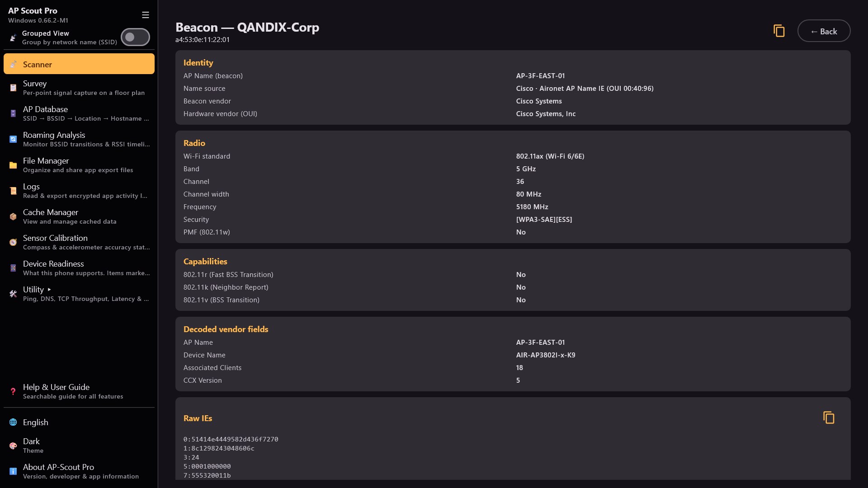Go back with the Back button
868x488 pixels.
click(x=824, y=31)
